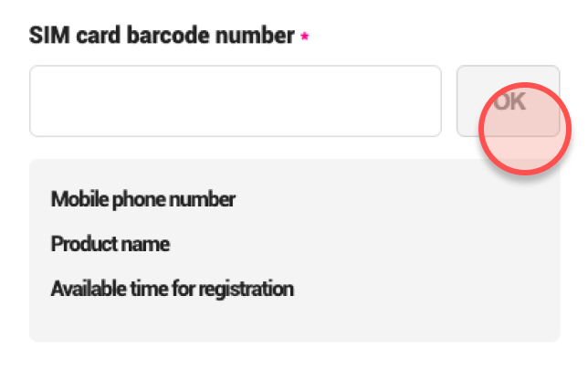588x370 pixels.
Task: Click the word "phone" in the info panel
Action: pos(132,198)
